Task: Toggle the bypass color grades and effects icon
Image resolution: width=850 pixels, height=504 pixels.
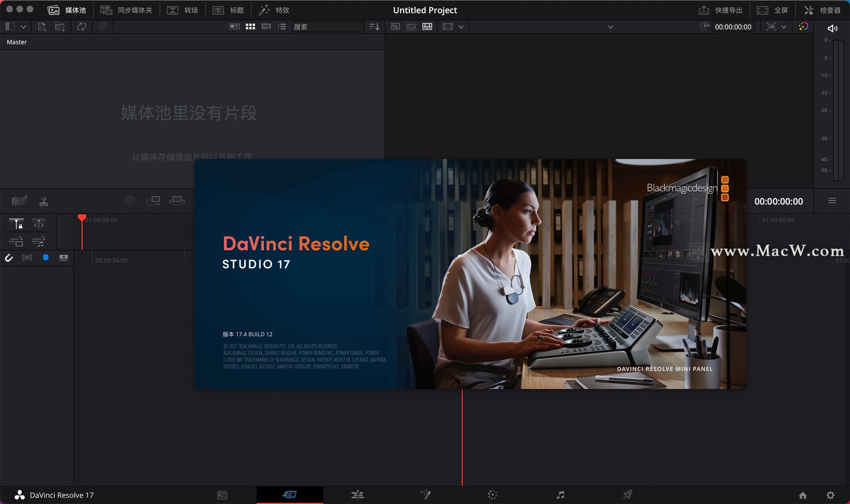Action: coord(803,27)
